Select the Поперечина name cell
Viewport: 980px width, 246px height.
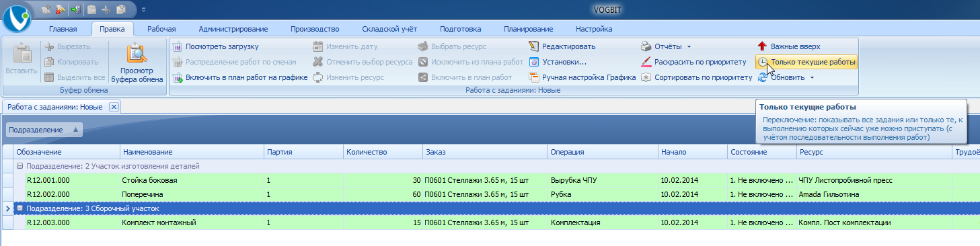(x=192, y=194)
